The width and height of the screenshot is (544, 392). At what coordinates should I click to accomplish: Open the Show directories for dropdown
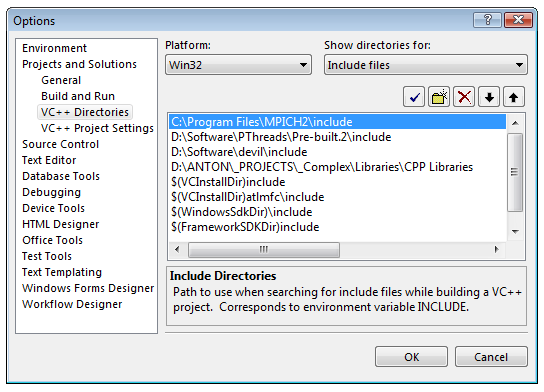click(x=426, y=65)
